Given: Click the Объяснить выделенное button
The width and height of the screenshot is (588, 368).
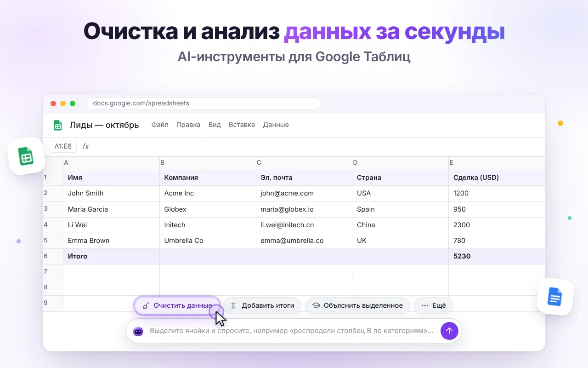Looking at the screenshot, I should pyautogui.click(x=357, y=305).
